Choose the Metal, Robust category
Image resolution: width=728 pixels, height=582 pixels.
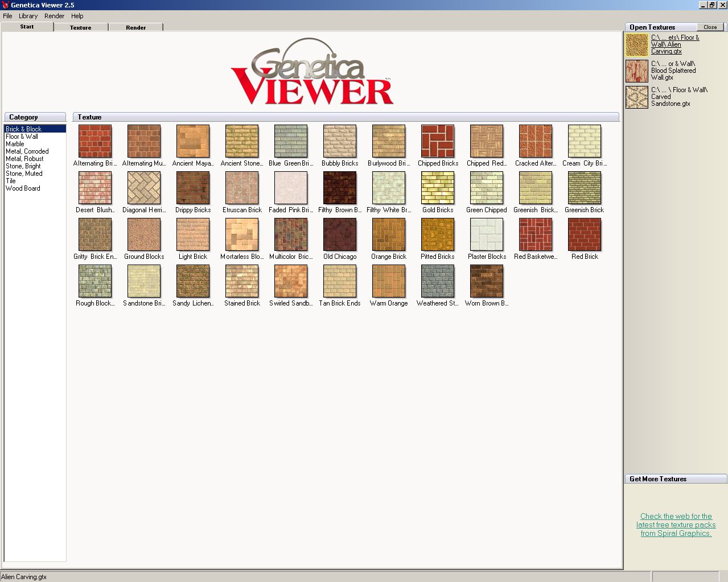point(35,159)
